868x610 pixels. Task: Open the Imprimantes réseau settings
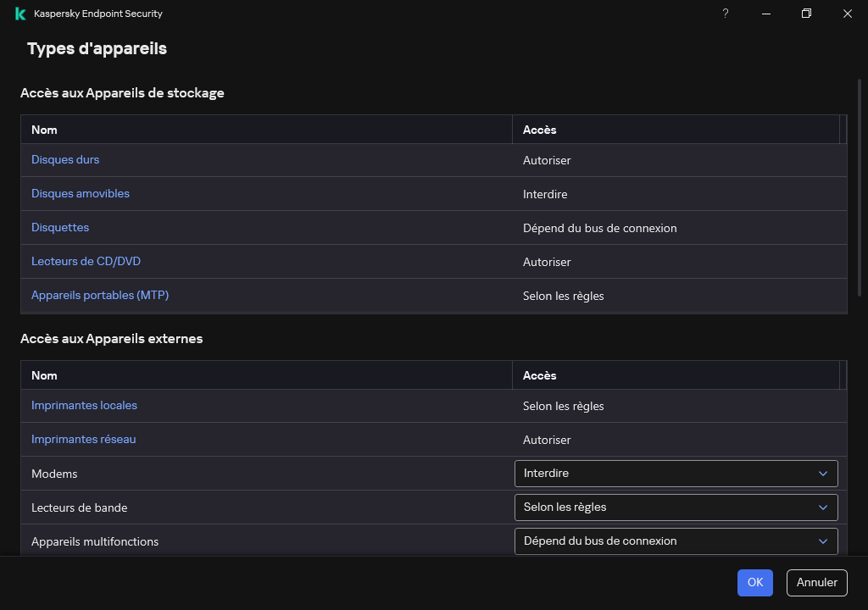(83, 439)
